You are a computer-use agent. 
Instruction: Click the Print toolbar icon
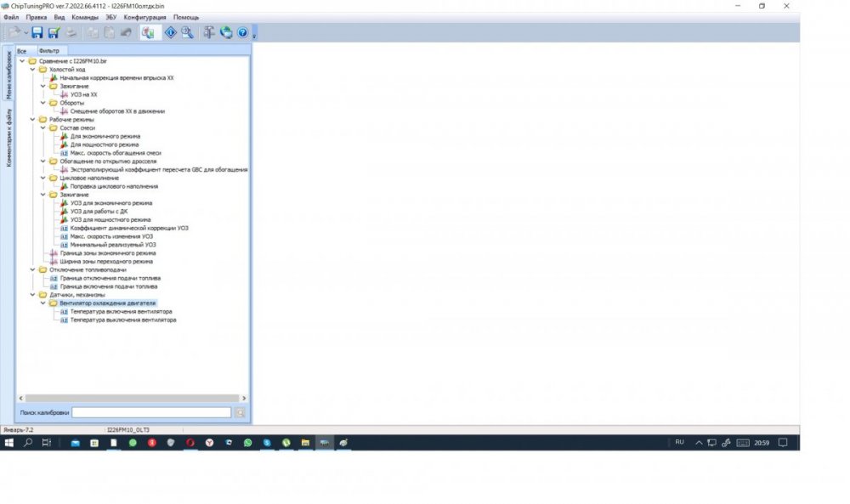tap(71, 32)
